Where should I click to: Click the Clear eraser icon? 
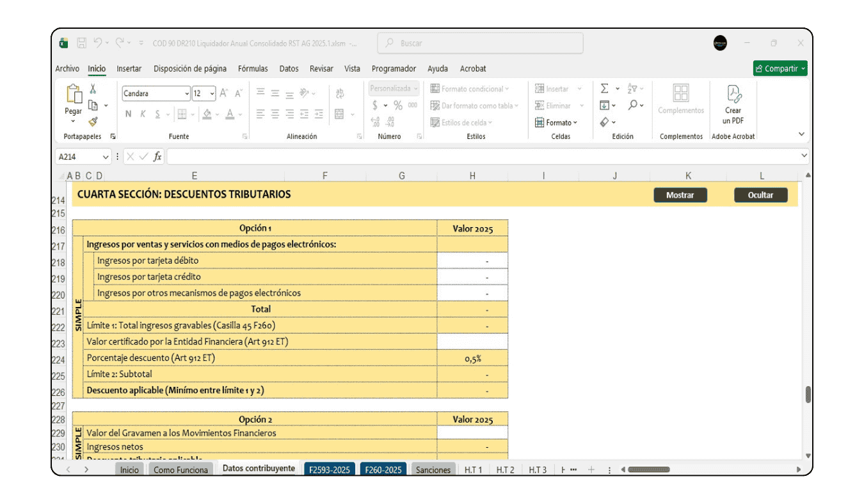coord(604,122)
